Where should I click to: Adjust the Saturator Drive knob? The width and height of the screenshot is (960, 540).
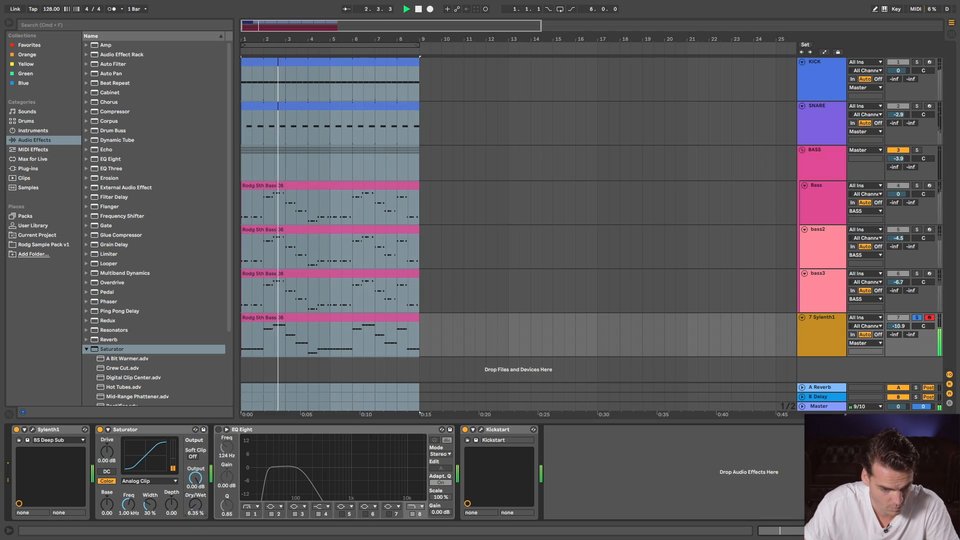click(x=107, y=452)
